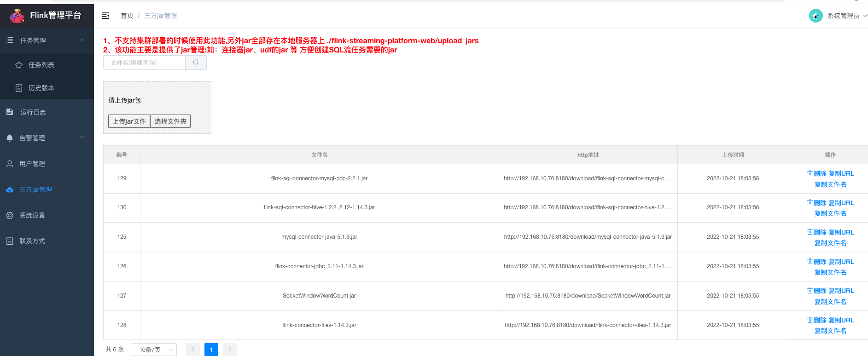
Task: Click the 选择文件夹 button
Action: (x=170, y=121)
